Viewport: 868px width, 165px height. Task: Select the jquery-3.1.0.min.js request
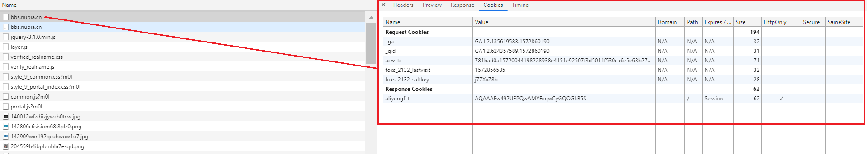pos(183,37)
